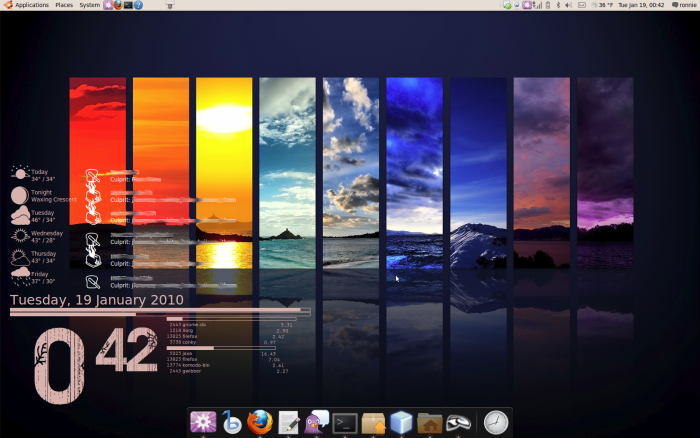Click the purple GNOME Do tray icon
Image resolution: width=700 pixels, height=438 pixels.
(527, 5)
